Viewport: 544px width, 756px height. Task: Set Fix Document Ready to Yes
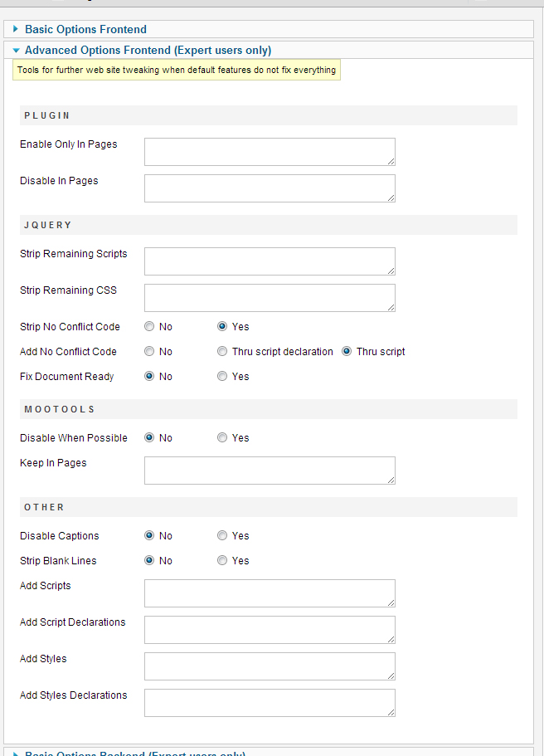(222, 377)
